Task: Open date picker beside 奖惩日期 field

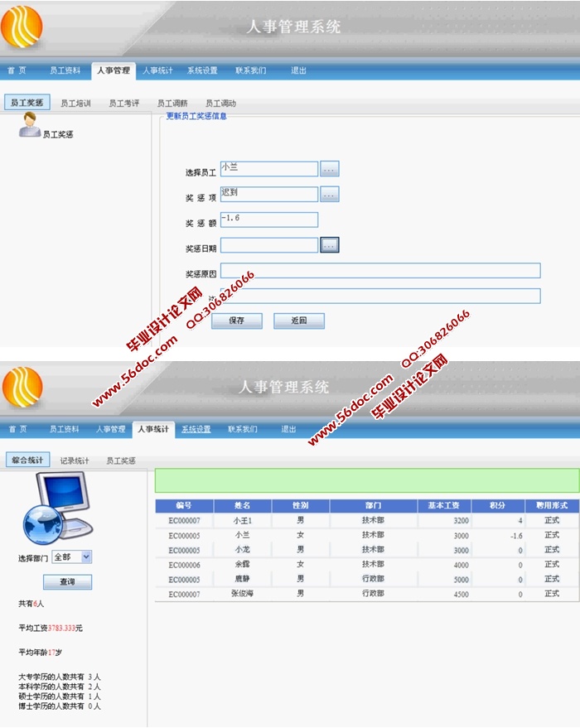Action: (x=330, y=245)
